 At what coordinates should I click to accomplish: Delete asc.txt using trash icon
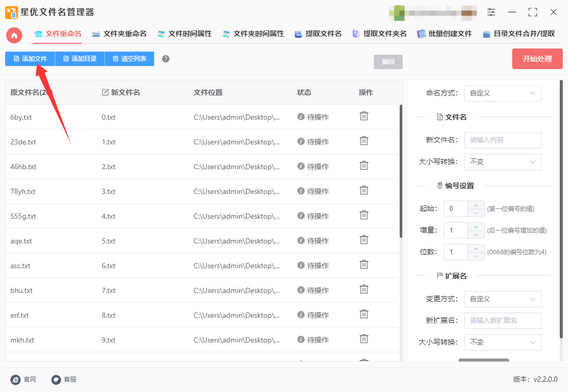pyautogui.click(x=364, y=265)
